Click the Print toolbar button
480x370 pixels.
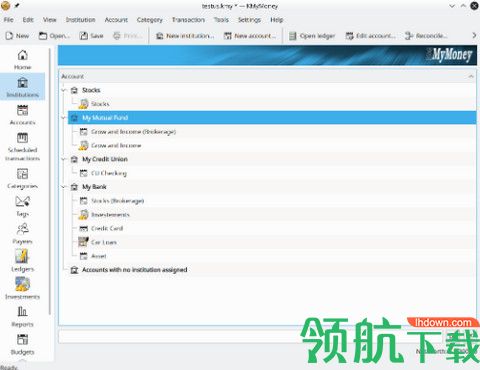pyautogui.click(x=128, y=36)
